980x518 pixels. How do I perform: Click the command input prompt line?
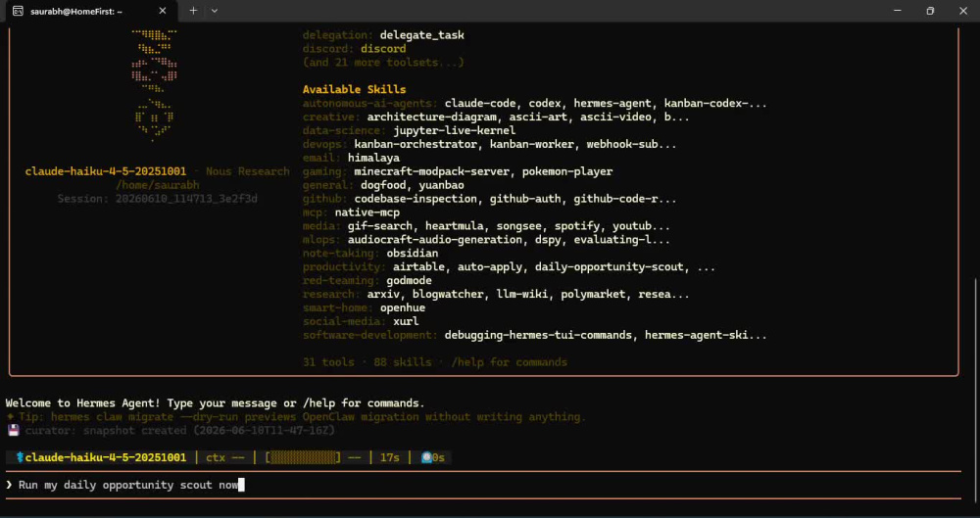point(482,485)
